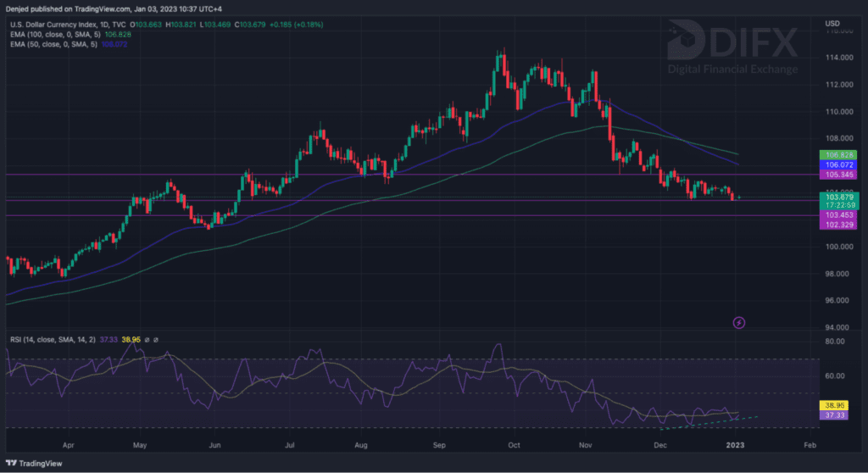Click the Oct label on time axis

click(514, 443)
